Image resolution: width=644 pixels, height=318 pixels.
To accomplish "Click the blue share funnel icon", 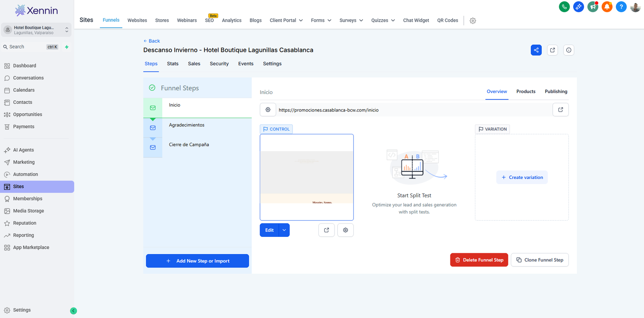I will click(536, 50).
